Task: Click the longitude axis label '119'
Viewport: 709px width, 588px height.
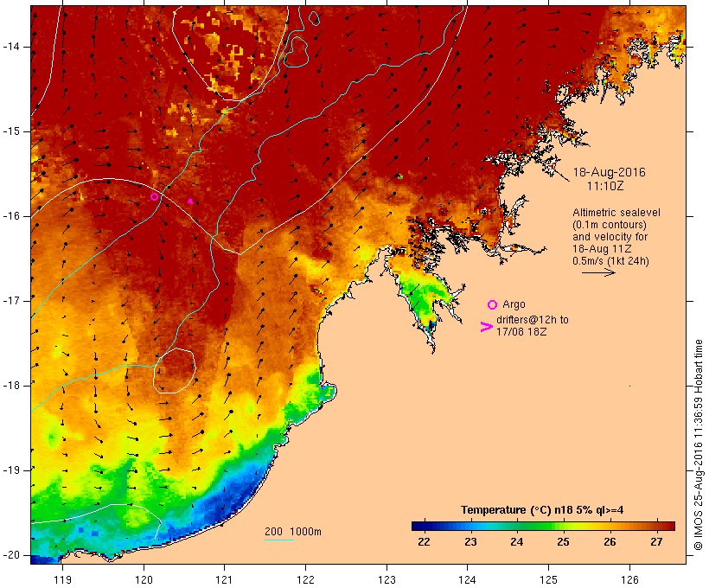Action: pos(62,579)
